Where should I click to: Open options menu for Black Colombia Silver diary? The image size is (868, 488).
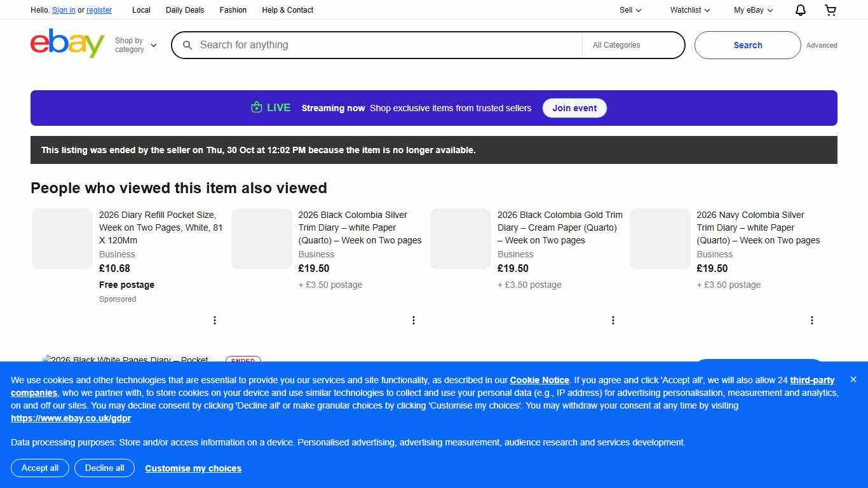coord(414,320)
